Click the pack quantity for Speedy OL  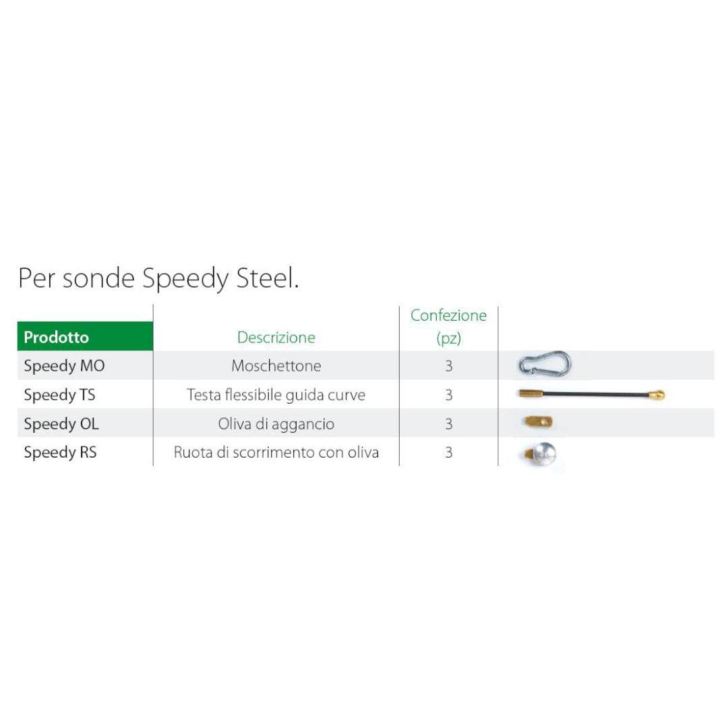click(x=448, y=424)
